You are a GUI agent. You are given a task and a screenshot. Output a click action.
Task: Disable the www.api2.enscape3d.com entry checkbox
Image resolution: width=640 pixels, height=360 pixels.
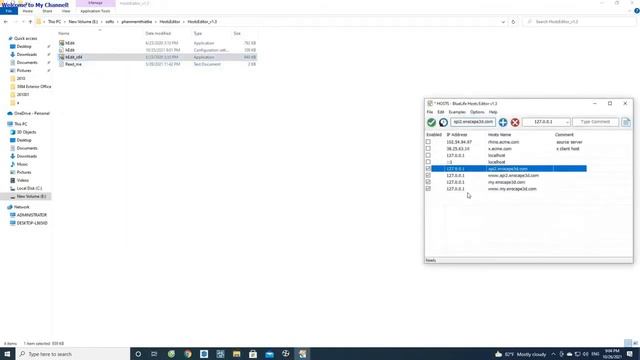[x=428, y=175]
